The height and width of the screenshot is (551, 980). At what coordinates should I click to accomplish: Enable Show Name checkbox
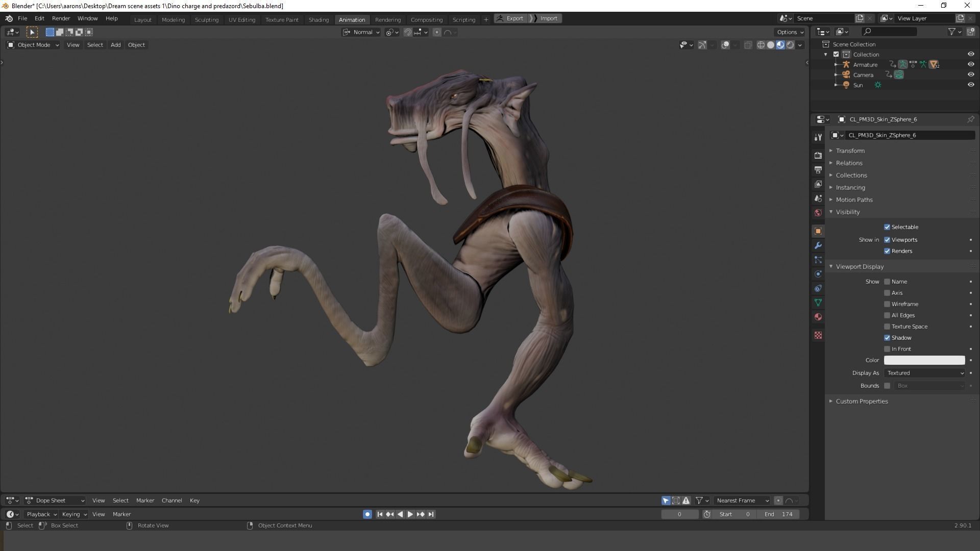(887, 282)
